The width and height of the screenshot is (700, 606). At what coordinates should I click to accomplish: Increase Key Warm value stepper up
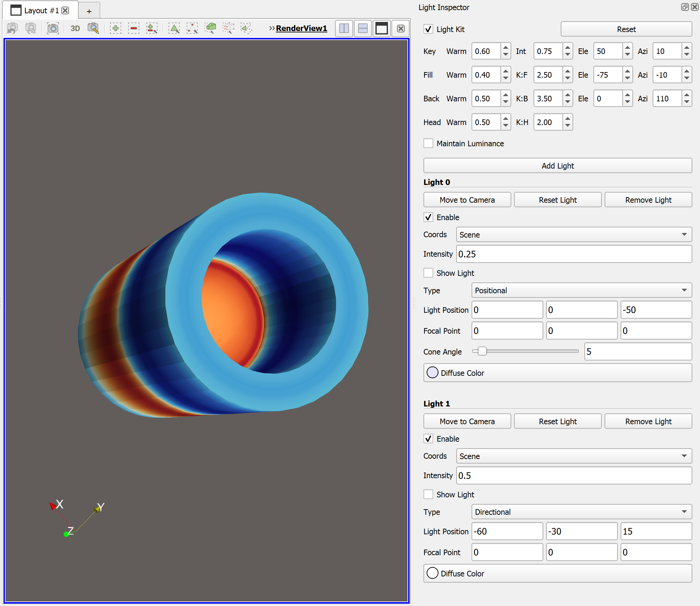point(506,47)
